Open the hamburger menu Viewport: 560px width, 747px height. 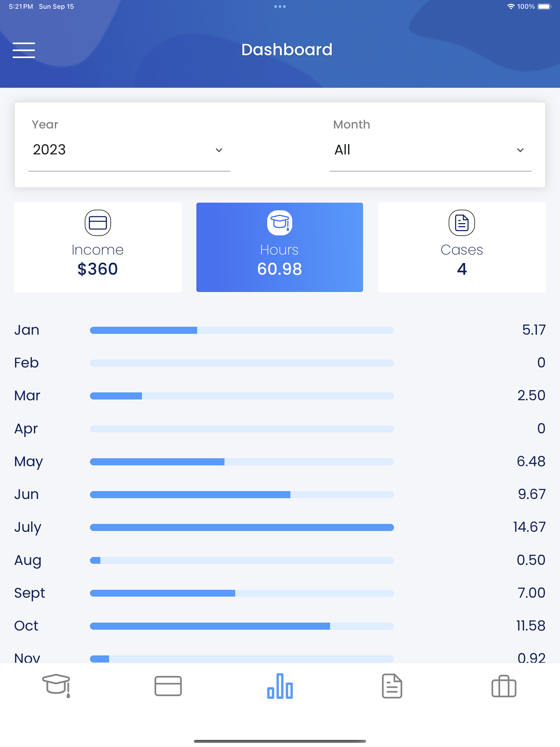coord(24,50)
